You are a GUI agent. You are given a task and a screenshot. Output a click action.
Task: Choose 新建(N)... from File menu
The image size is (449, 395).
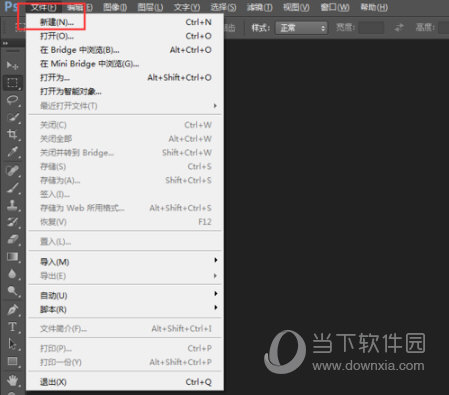[125, 22]
